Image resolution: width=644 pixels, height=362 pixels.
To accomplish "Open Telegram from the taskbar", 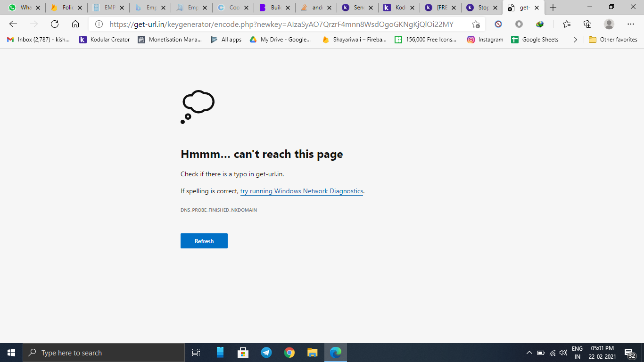I will point(266,353).
